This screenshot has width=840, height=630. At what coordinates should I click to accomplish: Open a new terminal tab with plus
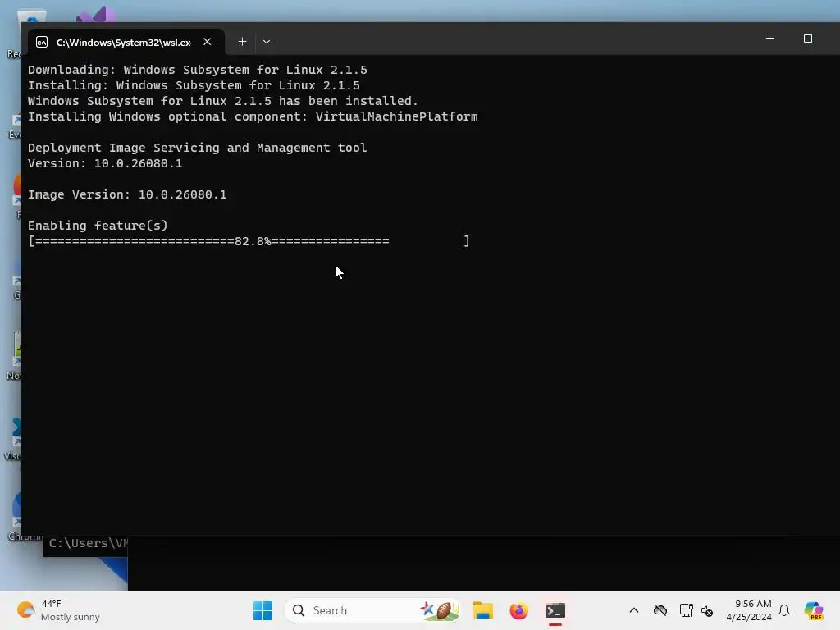click(242, 42)
